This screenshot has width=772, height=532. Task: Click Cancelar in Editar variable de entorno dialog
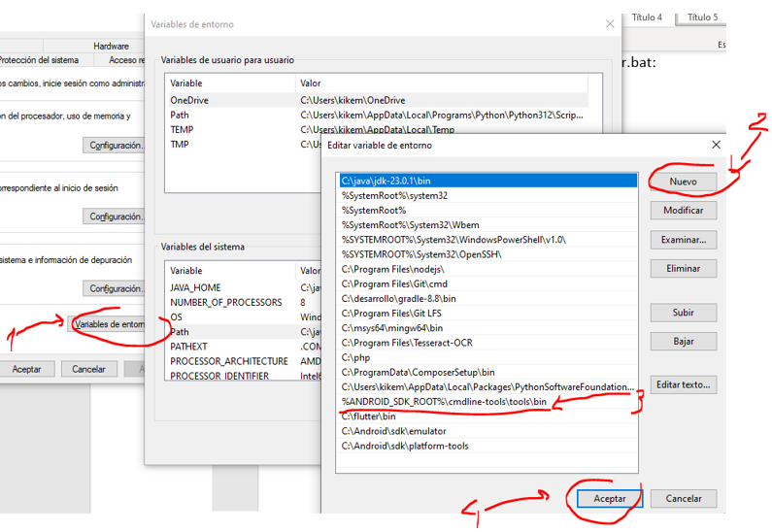684,498
